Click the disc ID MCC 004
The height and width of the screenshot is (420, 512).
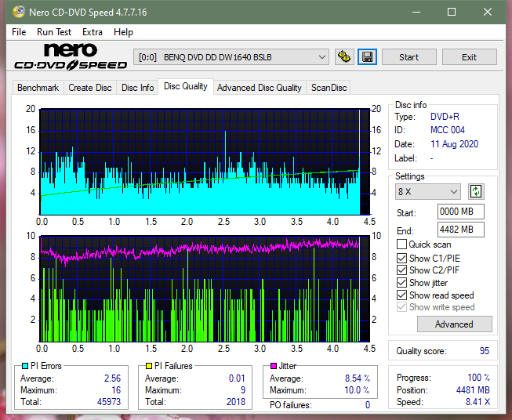[x=448, y=130]
